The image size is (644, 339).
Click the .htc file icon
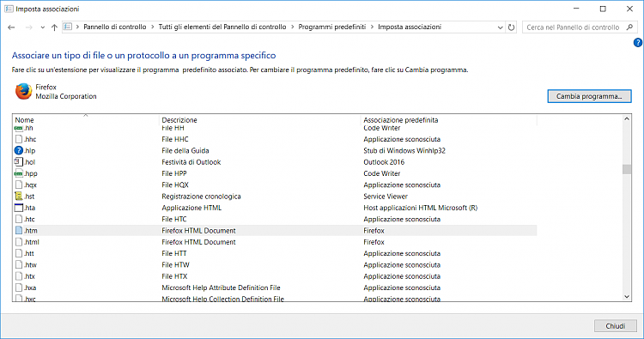click(19, 219)
